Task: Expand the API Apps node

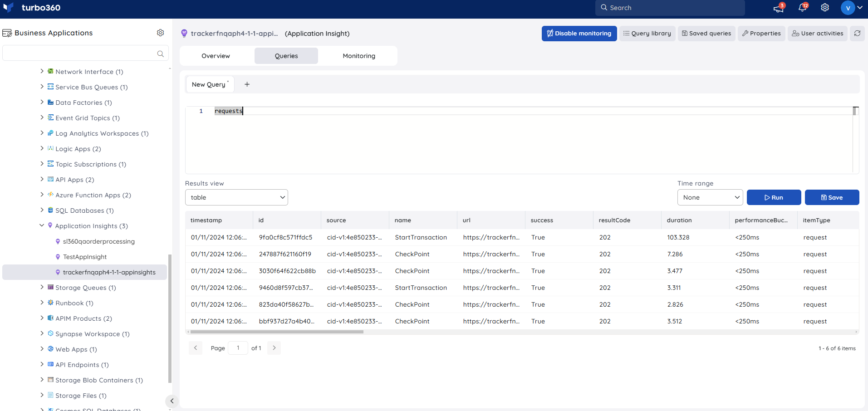Action: 42,179
